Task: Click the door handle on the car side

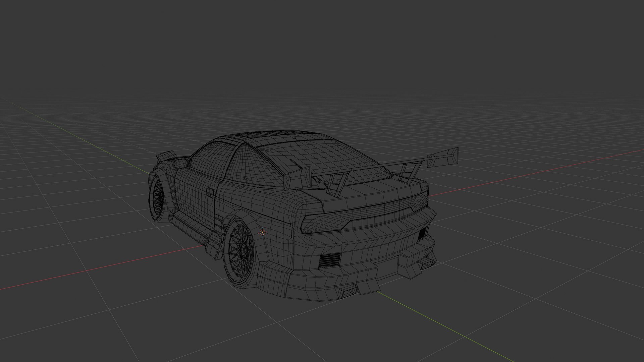Action: click(210, 193)
